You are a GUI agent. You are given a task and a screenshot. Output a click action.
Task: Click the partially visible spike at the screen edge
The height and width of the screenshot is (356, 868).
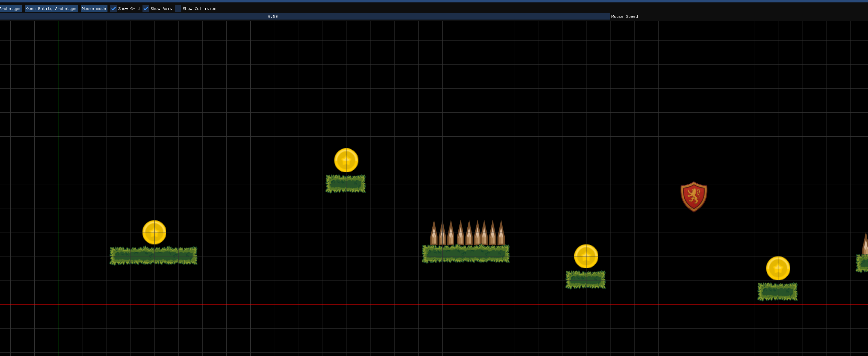coord(865,244)
